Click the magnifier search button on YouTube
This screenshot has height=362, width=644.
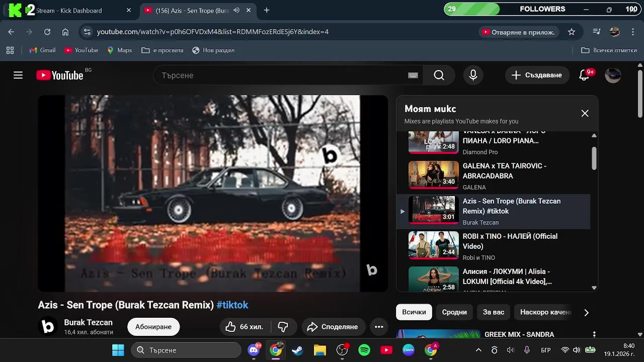pos(439,75)
